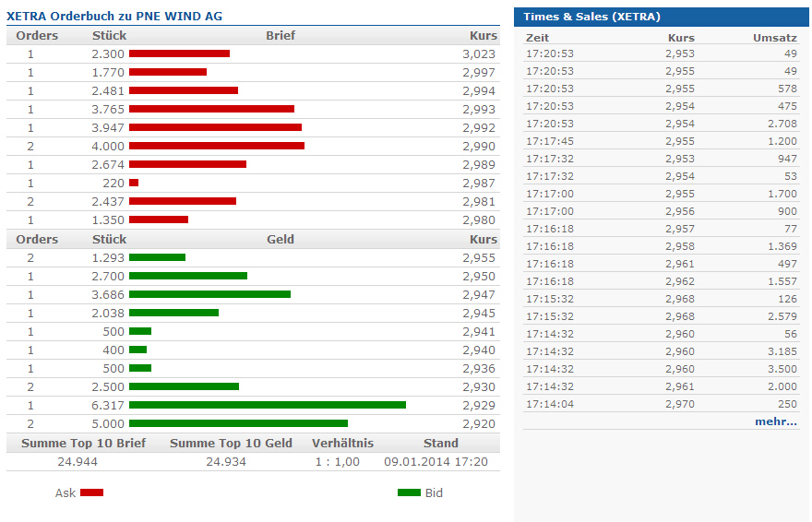Click the Brief sum value 24.944
This screenshot has height=522, width=812.
click(x=78, y=461)
